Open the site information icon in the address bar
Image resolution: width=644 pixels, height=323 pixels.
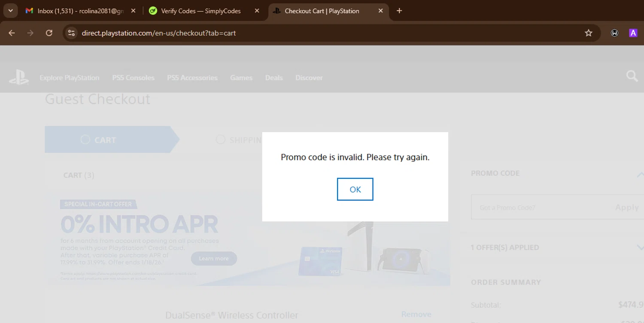click(x=72, y=33)
